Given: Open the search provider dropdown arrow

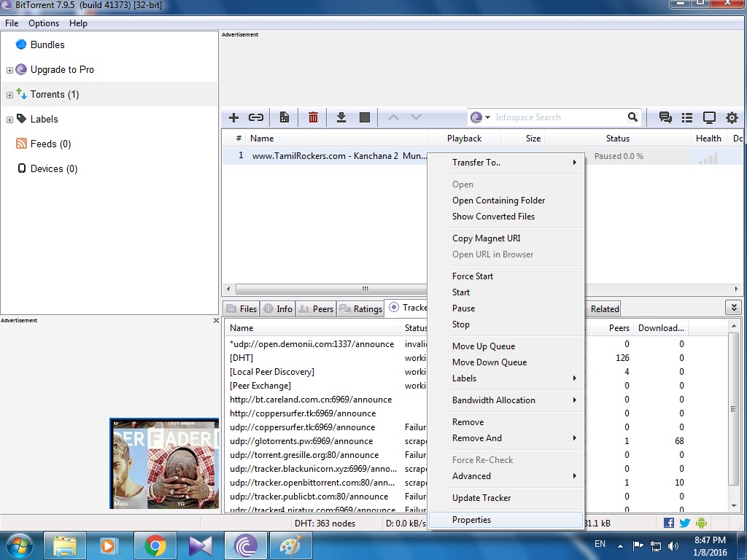Looking at the screenshot, I should click(487, 117).
